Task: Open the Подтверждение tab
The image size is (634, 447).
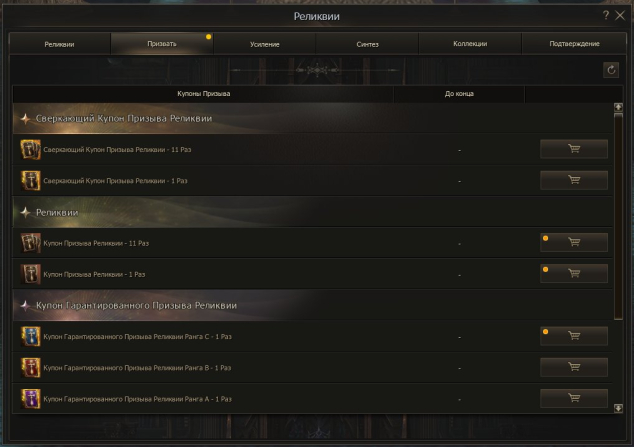Action: [x=574, y=44]
